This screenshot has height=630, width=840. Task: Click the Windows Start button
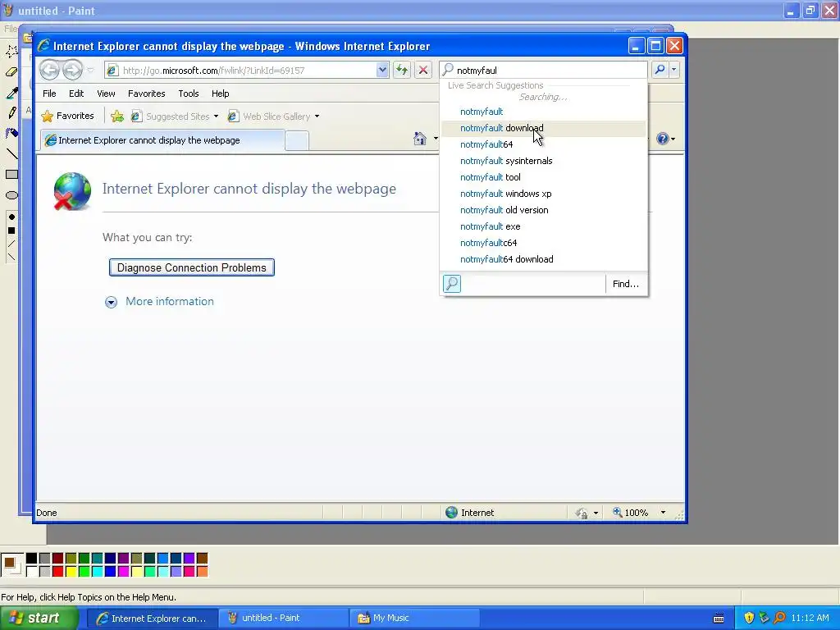point(39,618)
